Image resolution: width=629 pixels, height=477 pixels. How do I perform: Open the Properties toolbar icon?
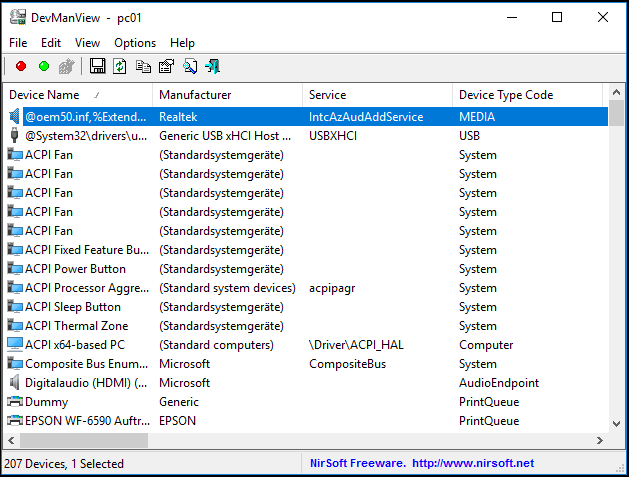click(x=166, y=67)
